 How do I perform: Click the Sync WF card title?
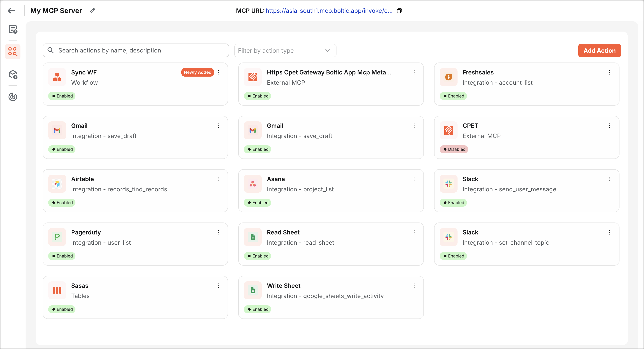(x=84, y=72)
